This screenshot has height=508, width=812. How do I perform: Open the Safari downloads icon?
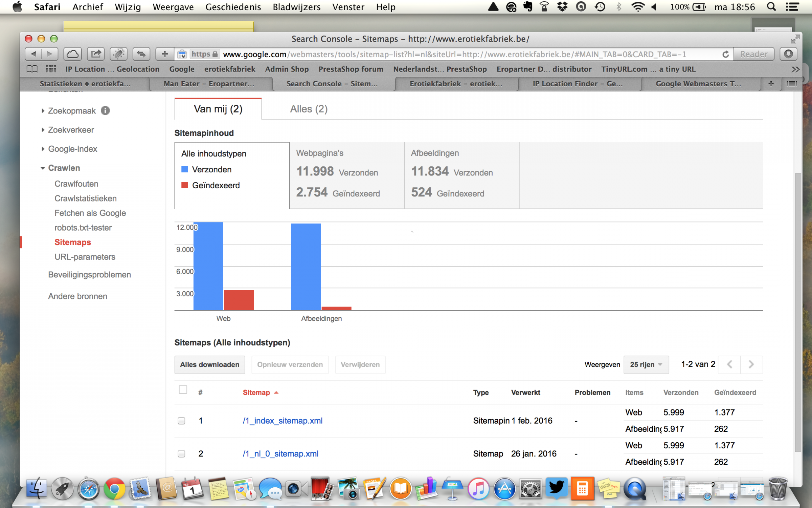(x=788, y=54)
